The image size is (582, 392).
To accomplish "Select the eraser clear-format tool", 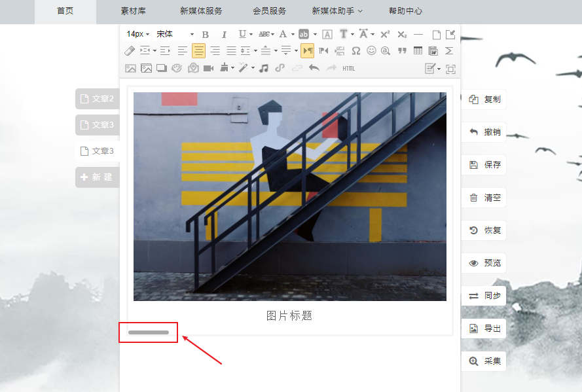I will coord(129,51).
